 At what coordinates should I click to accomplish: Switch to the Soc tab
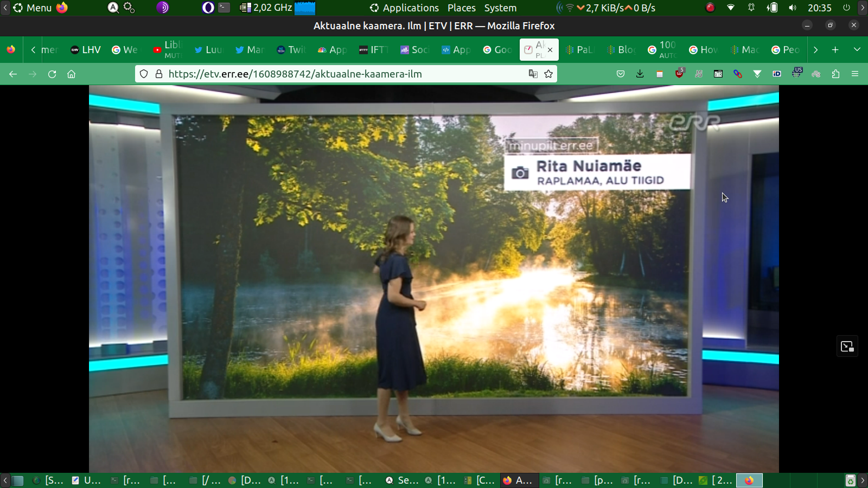click(416, 49)
